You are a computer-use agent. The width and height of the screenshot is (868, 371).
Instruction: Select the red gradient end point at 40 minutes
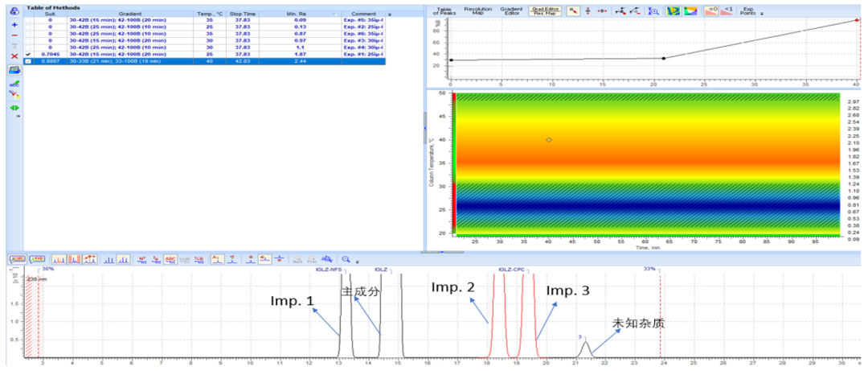tap(857, 20)
